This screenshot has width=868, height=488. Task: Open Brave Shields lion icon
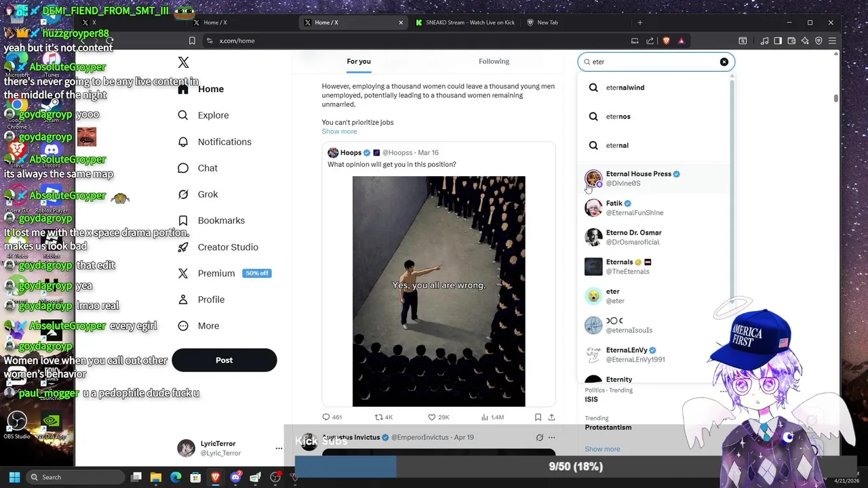[x=666, y=41]
